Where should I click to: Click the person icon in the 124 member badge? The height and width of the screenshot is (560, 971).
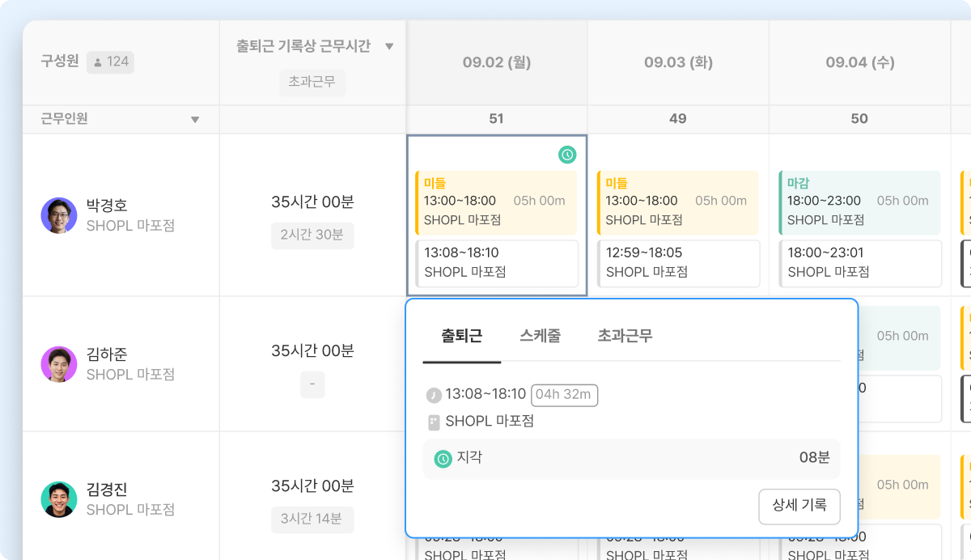[99, 62]
